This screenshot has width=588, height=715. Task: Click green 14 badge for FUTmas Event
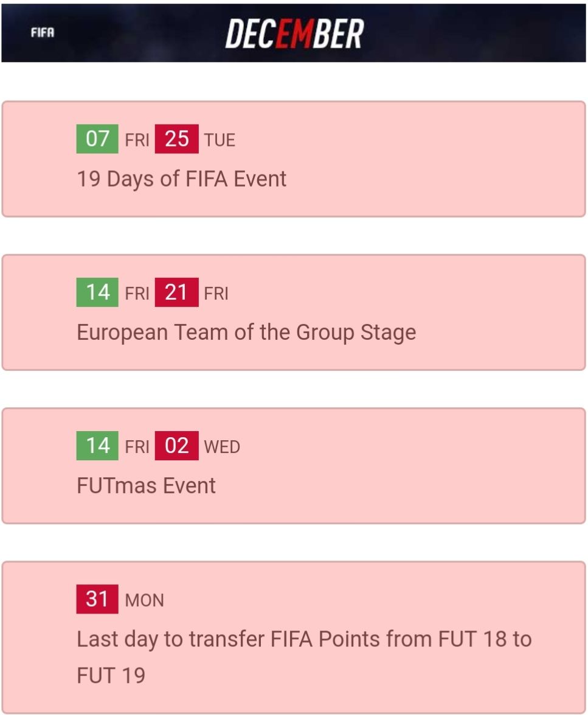97,446
